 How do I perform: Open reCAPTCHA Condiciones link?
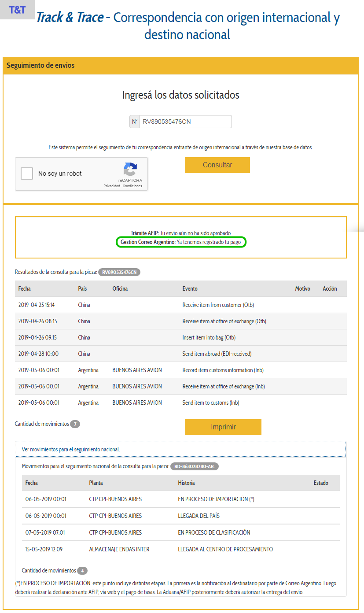pos(132,186)
